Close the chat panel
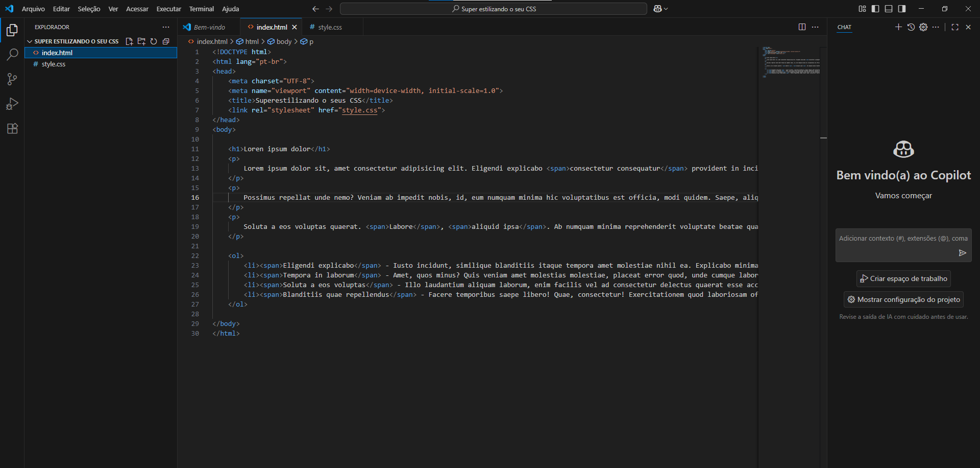 [x=968, y=27]
